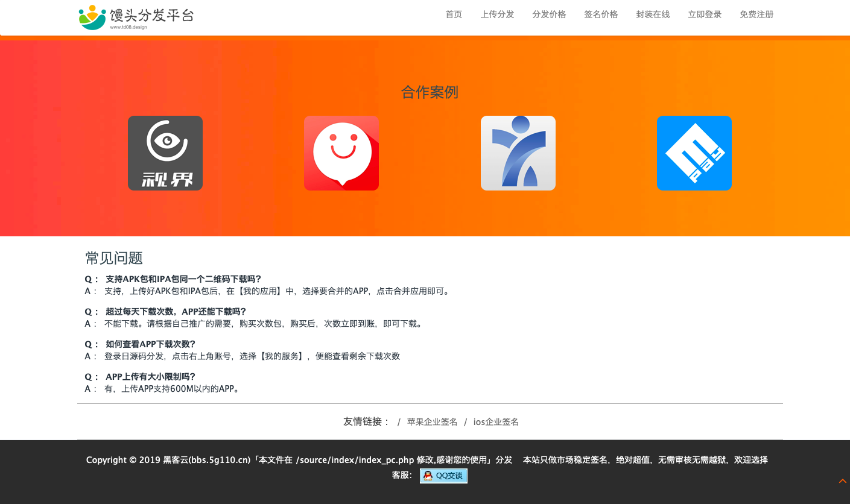Viewport: 850px width, 504px height.
Task: Click the question 如何查看APP下载次数
Action: (150, 344)
